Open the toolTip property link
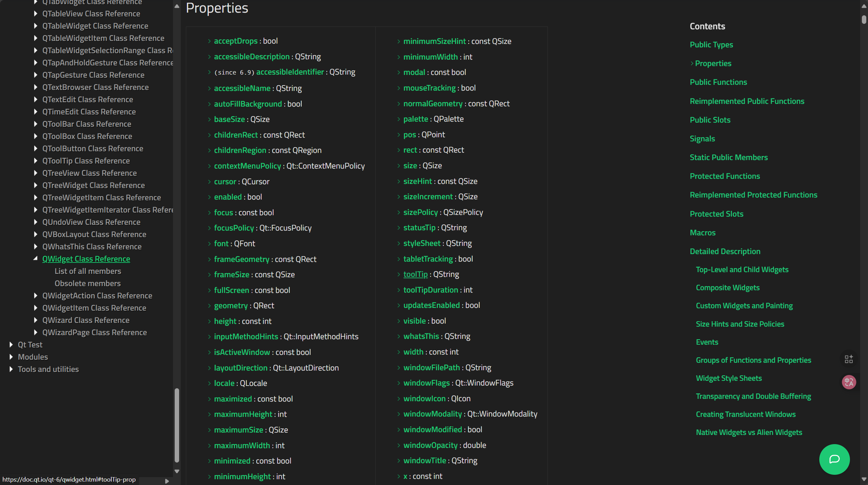 pyautogui.click(x=415, y=274)
